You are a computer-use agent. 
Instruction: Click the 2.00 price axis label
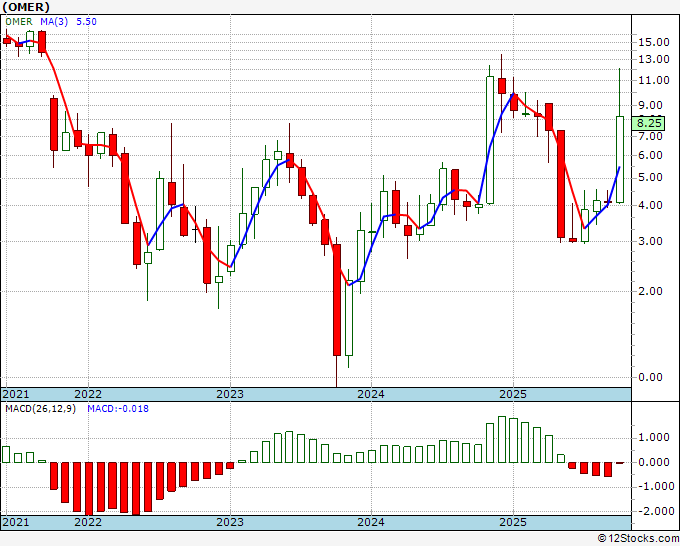[x=651, y=291]
